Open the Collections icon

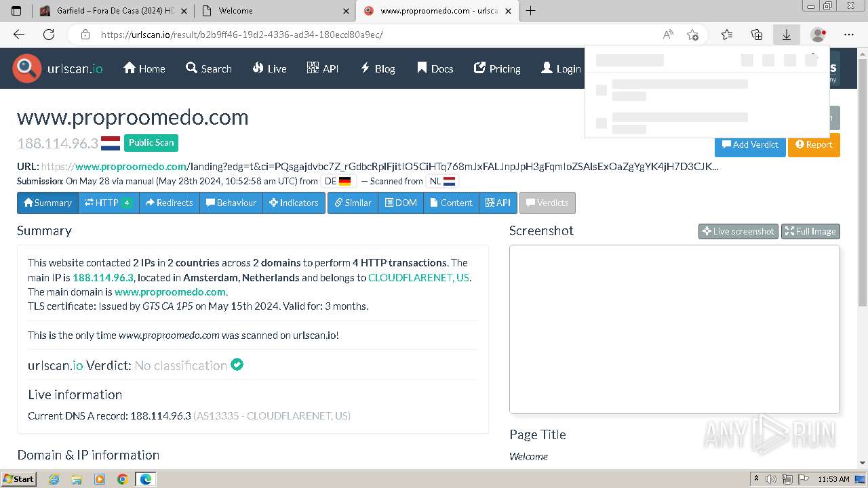757,35
